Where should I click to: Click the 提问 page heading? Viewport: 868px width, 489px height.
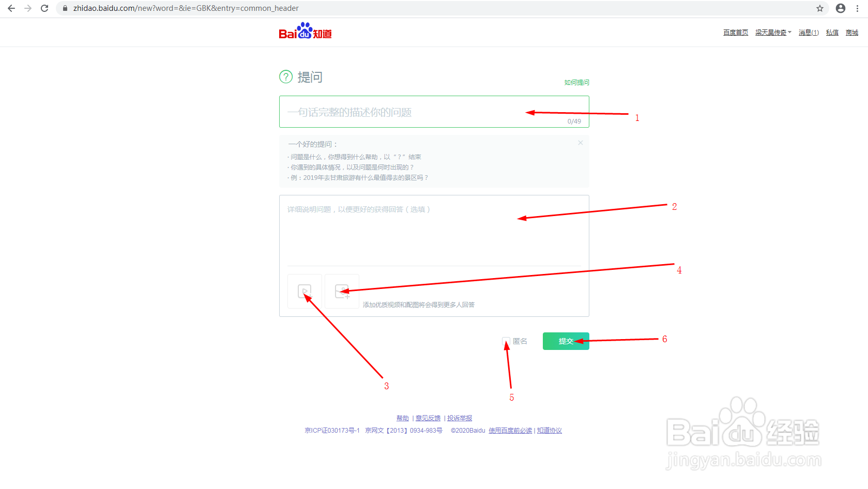310,77
